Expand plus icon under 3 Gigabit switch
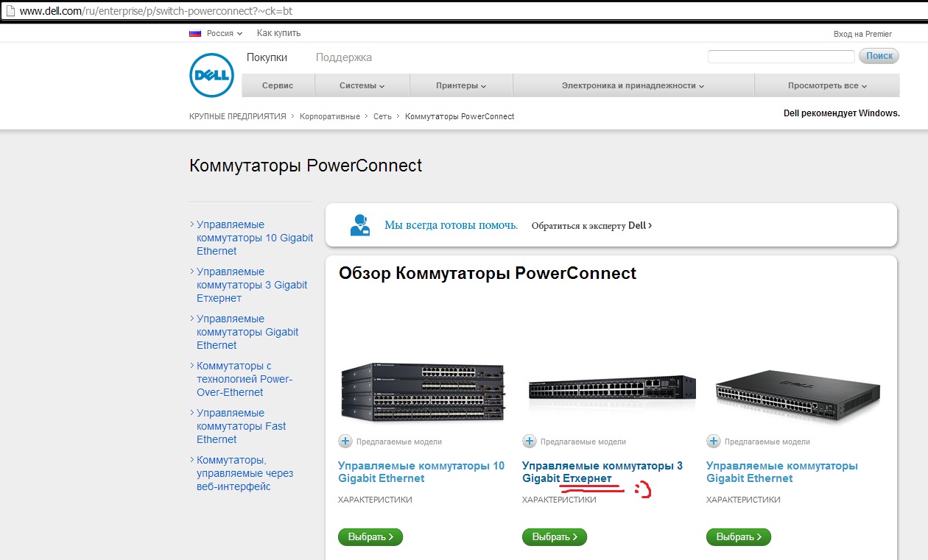Screen dimensions: 928x560 click(530, 442)
